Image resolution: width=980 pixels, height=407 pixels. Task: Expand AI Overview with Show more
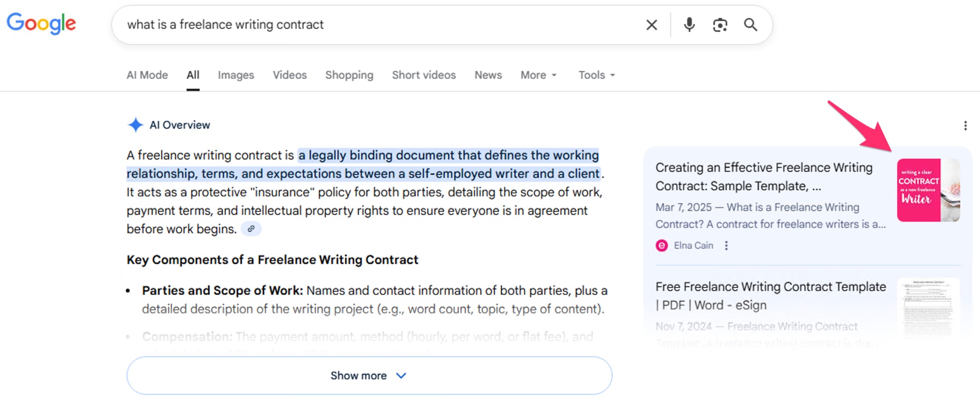369,376
